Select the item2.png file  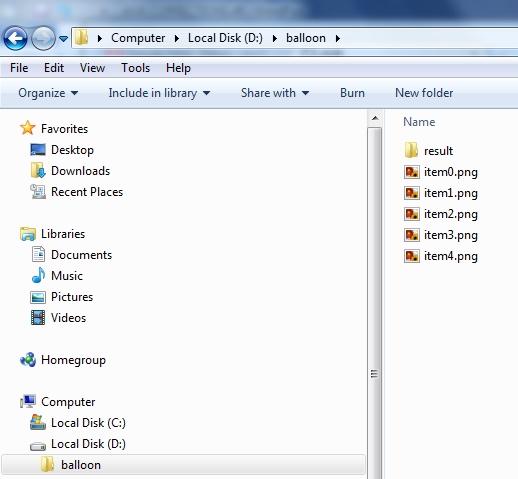tap(441, 214)
